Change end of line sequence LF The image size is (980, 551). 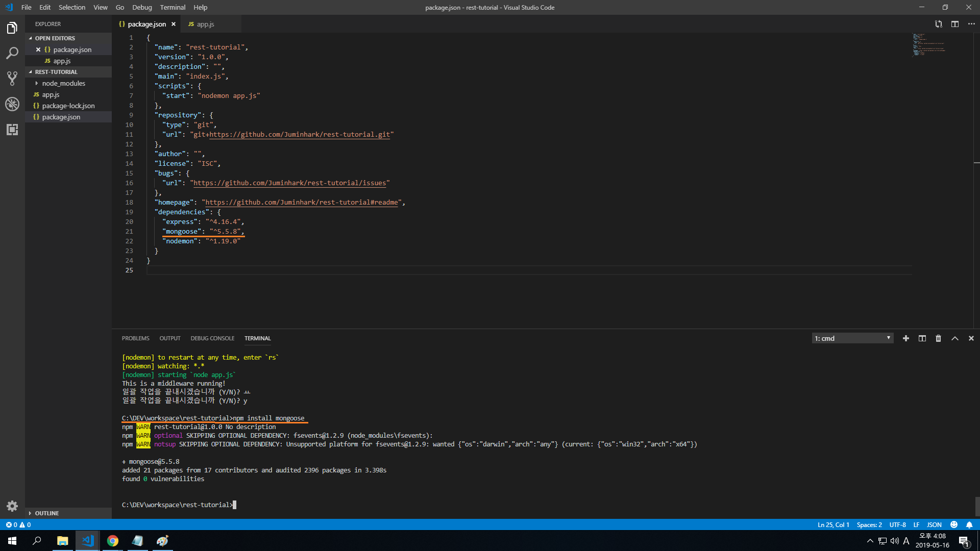click(916, 524)
